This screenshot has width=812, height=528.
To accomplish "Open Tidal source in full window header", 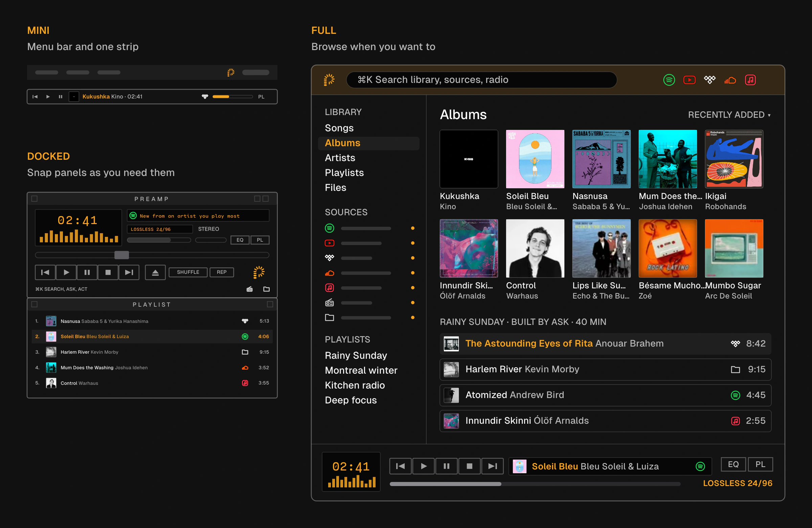I will pos(709,80).
